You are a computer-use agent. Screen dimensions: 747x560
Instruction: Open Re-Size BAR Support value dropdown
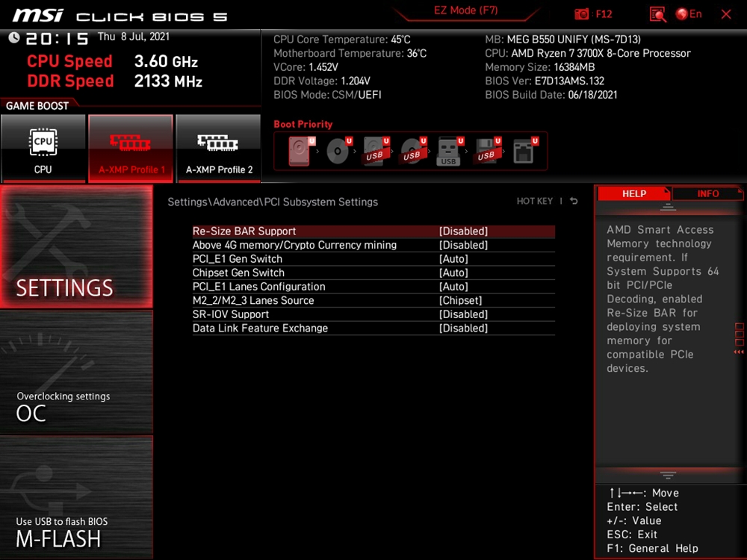pyautogui.click(x=463, y=231)
